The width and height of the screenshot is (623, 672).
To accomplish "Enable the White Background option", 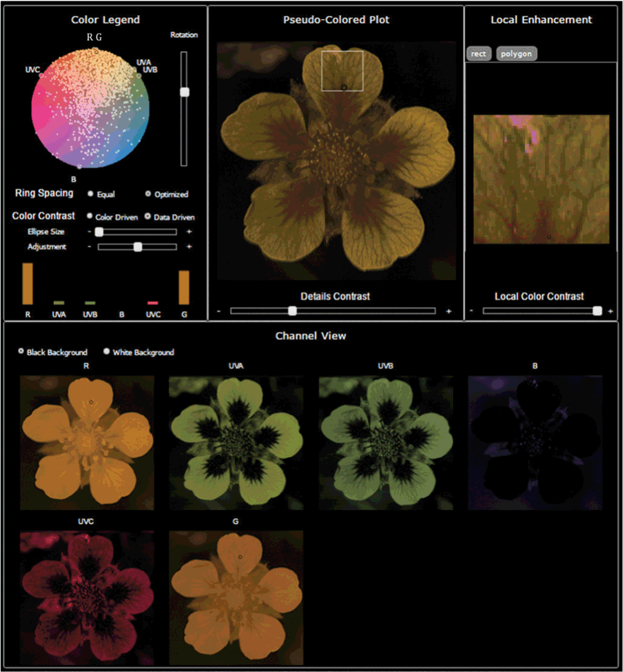I will click(x=107, y=352).
